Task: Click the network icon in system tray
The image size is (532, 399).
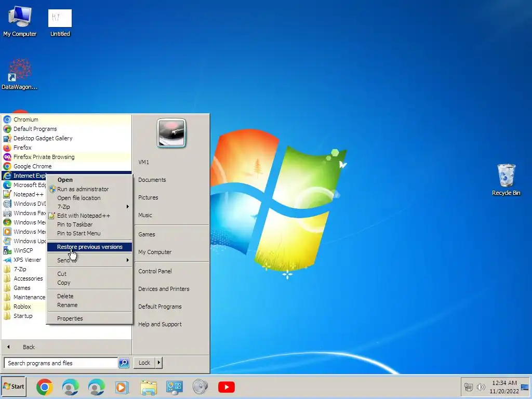Action: click(469, 387)
